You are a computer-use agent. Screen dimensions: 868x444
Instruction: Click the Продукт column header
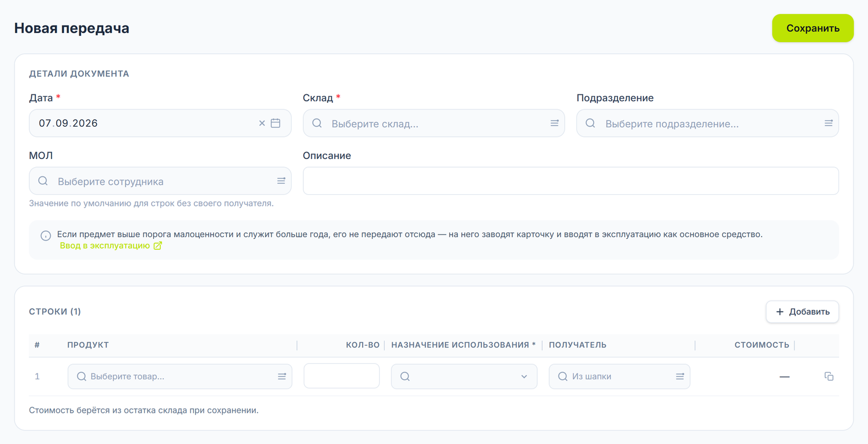coord(88,345)
